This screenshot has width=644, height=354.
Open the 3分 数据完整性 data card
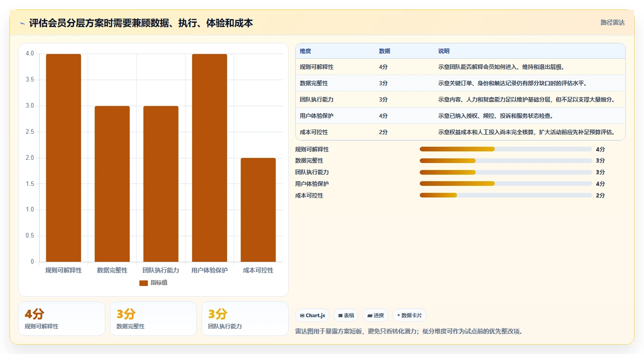153,319
